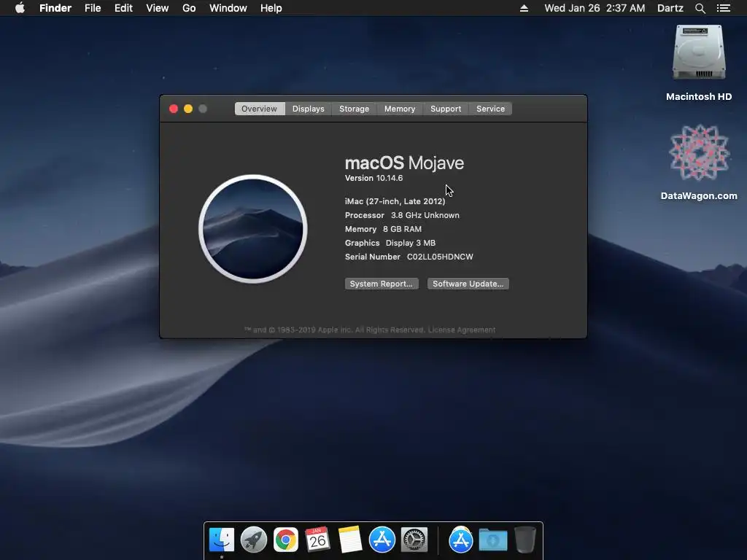Screen dimensions: 747x560
Task: Switch to the Support tab
Action: pos(446,109)
